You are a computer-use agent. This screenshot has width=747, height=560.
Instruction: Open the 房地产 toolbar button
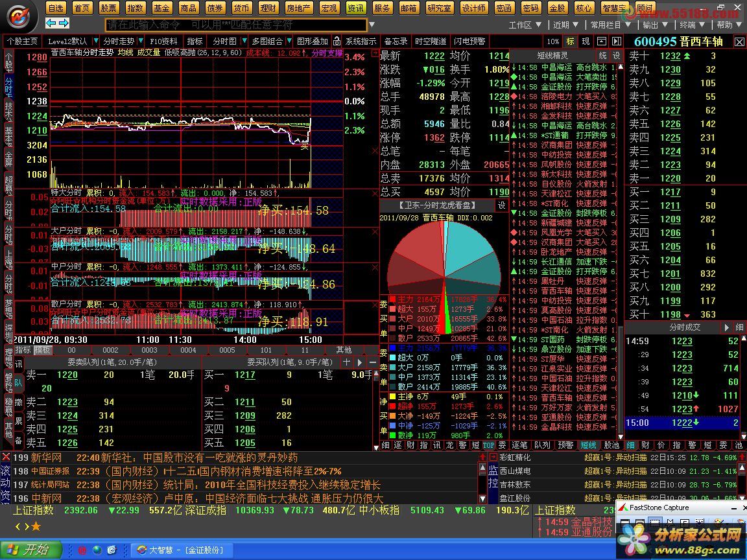[298, 8]
